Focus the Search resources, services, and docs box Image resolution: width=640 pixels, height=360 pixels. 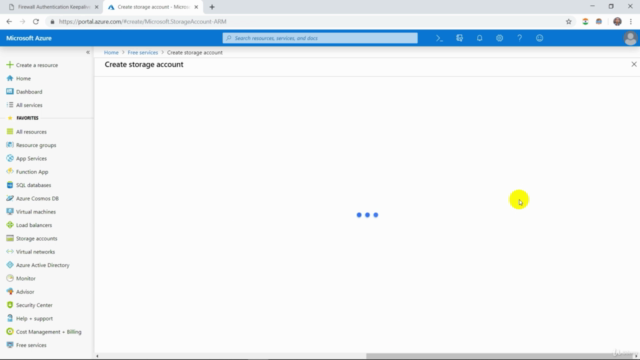(x=320, y=38)
